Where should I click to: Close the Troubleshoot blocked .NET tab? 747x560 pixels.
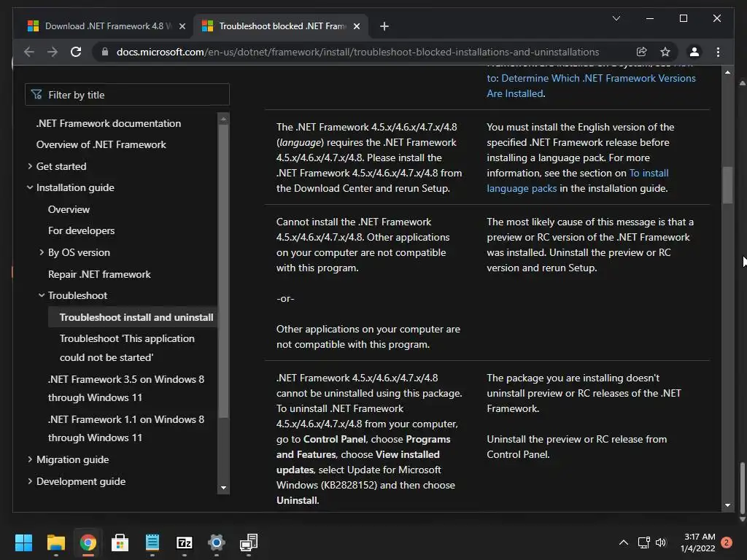coord(356,26)
